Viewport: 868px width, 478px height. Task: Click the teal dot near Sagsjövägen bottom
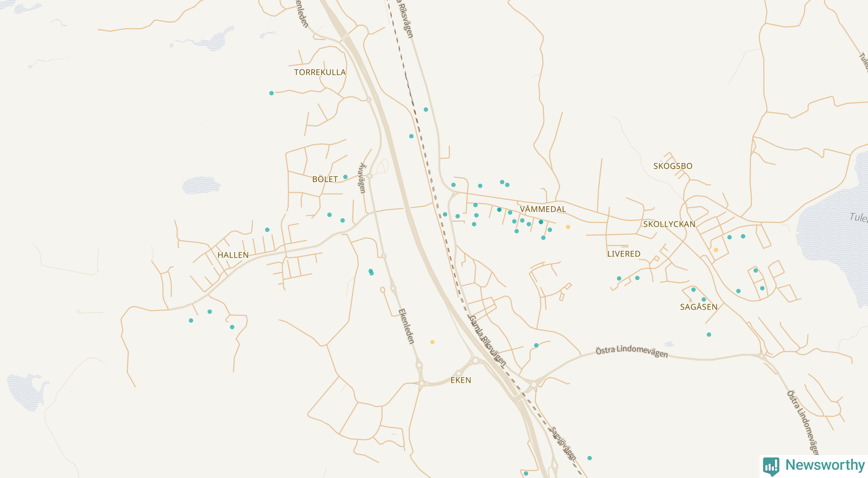coord(589,458)
